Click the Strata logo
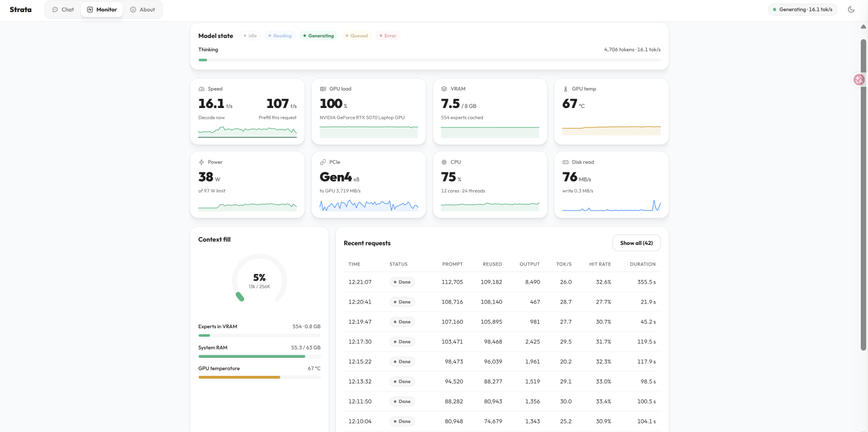The width and height of the screenshot is (868, 432). (x=20, y=10)
